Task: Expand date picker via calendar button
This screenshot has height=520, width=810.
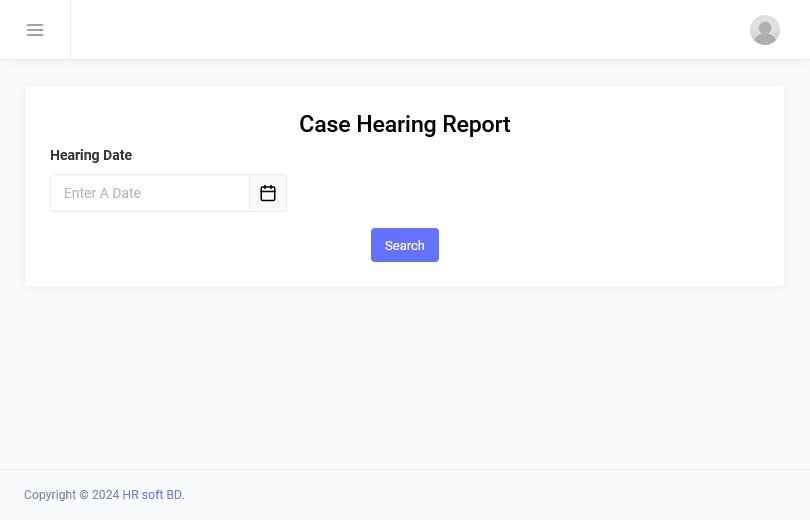Action: coord(268,193)
